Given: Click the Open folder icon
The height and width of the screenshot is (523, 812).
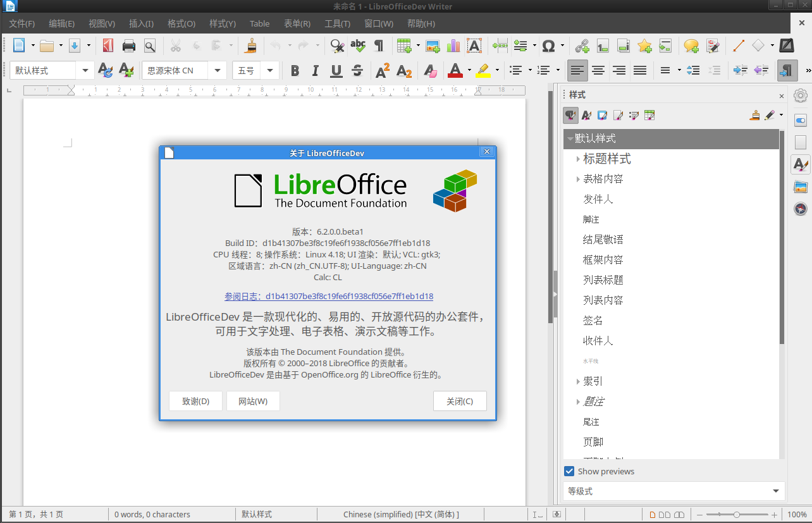Looking at the screenshot, I should pyautogui.click(x=47, y=46).
